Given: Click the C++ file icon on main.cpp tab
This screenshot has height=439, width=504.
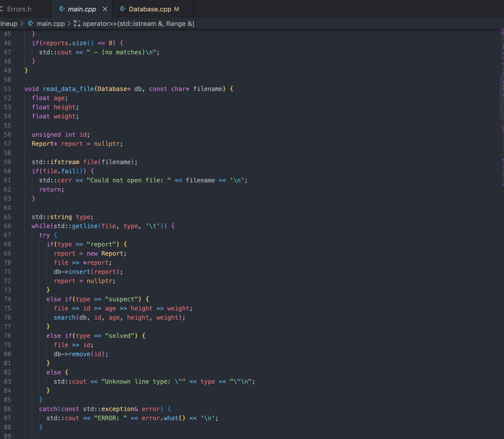Looking at the screenshot, I should tap(62, 9).
